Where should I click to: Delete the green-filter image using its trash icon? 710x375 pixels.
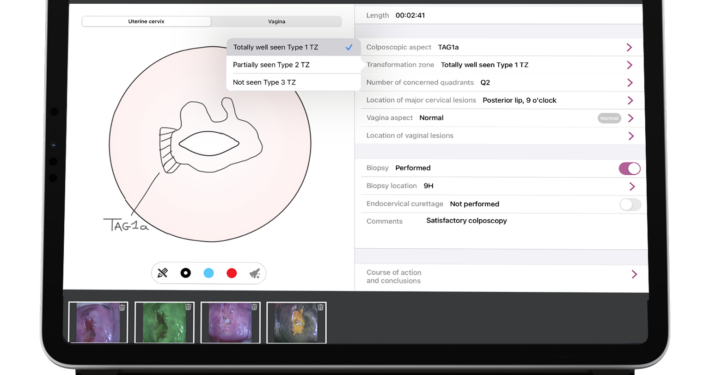pyautogui.click(x=188, y=308)
